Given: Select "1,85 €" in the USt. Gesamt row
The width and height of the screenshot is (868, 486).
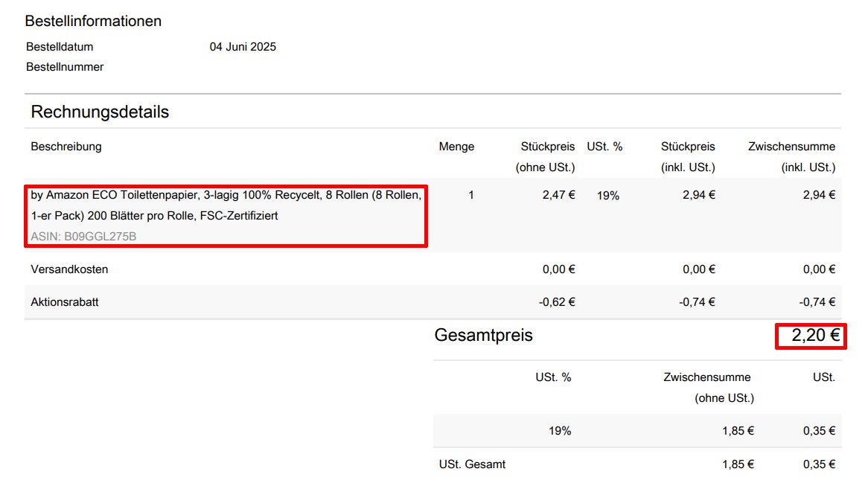Looking at the screenshot, I should 738,464.
